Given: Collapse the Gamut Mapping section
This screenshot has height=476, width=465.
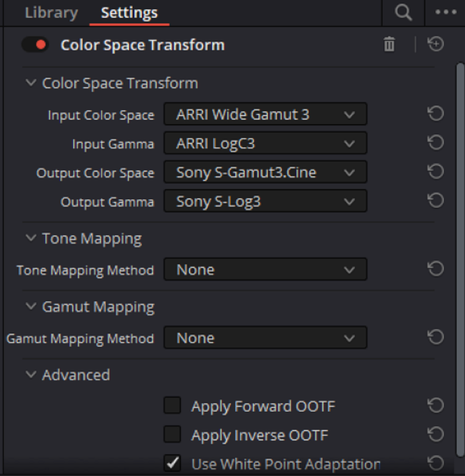Looking at the screenshot, I should [x=31, y=306].
